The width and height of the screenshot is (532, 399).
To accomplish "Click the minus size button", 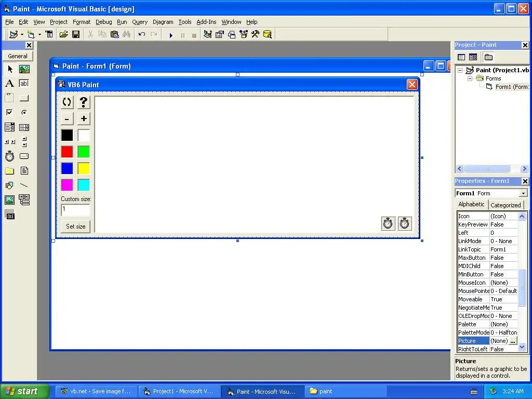I will (67, 118).
